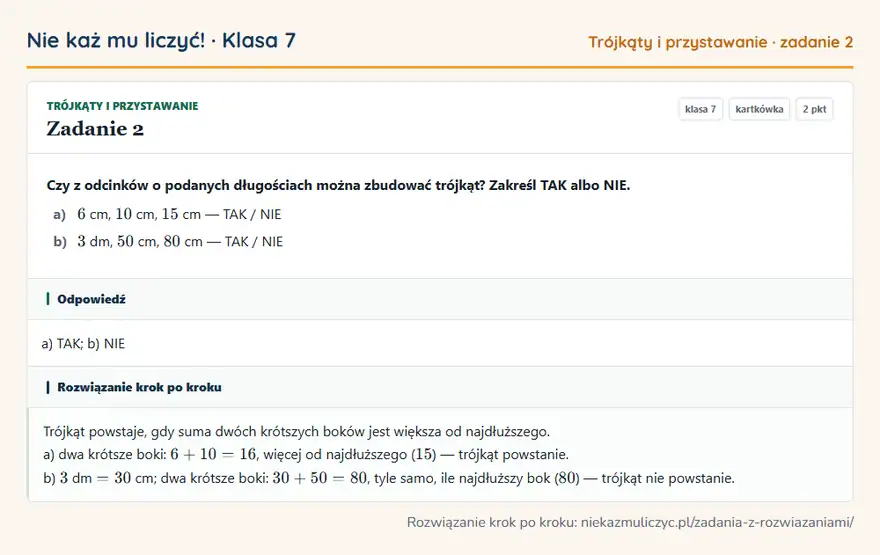The image size is (880, 555).
Task: Click 'Trójkąty i przystawanie · zadanie 2' header text
Action: [720, 42]
